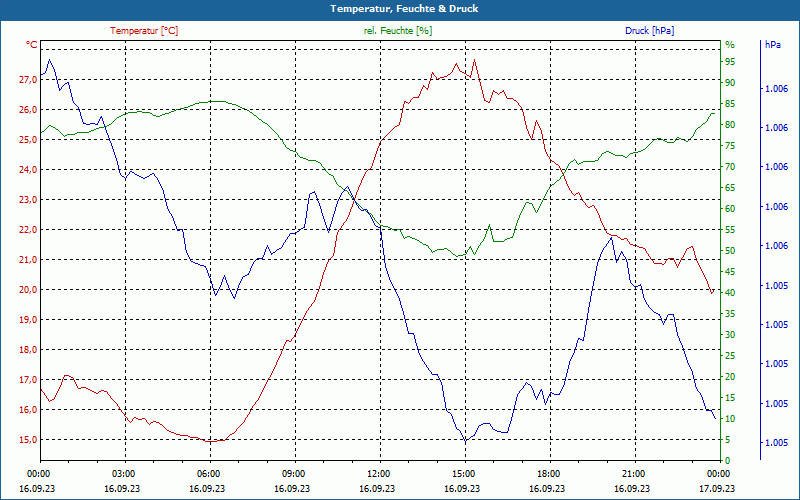Click the 26,0 temperature axis tick
This screenshot has height=500, width=800.
(29, 110)
